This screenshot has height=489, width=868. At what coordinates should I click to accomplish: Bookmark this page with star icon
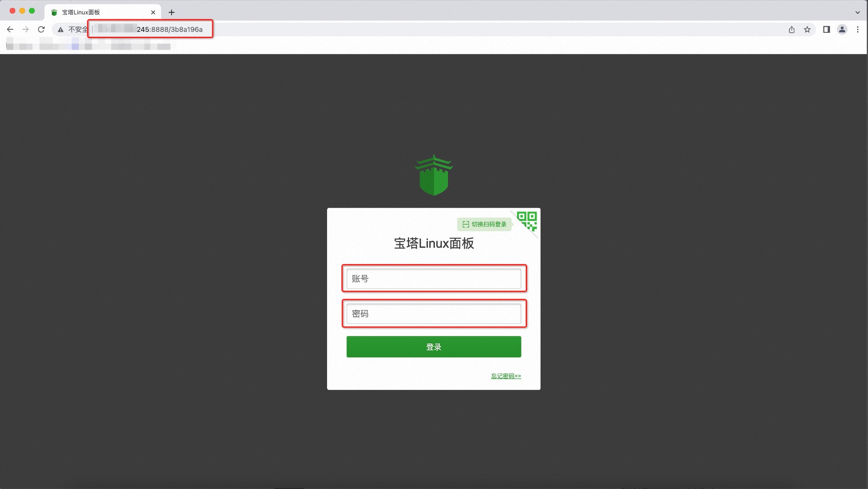807,29
